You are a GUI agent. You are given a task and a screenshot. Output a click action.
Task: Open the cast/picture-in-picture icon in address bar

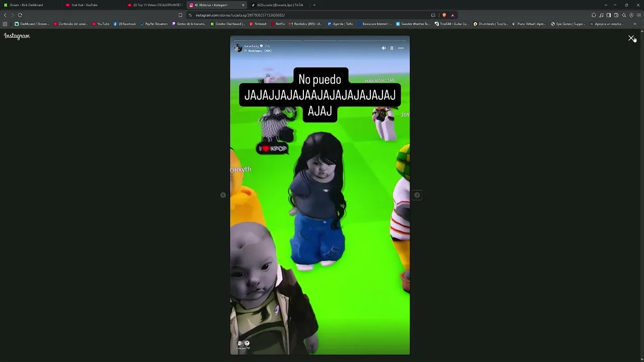[x=433, y=15]
